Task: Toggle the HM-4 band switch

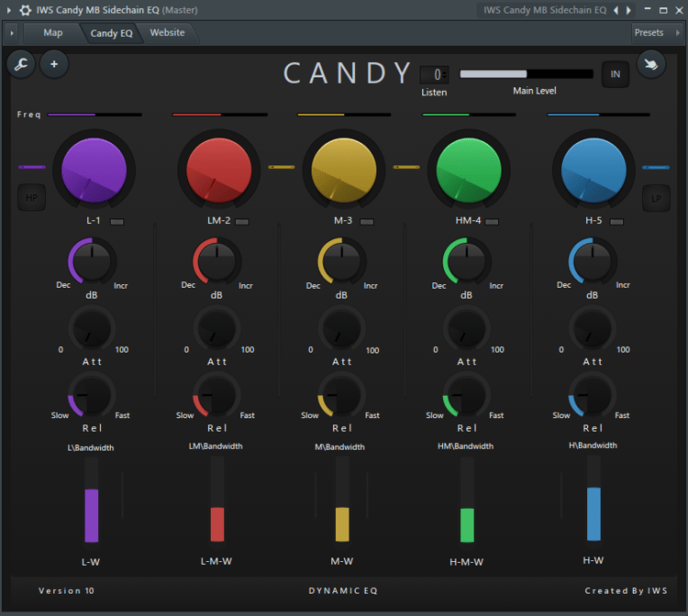Action: [x=492, y=222]
